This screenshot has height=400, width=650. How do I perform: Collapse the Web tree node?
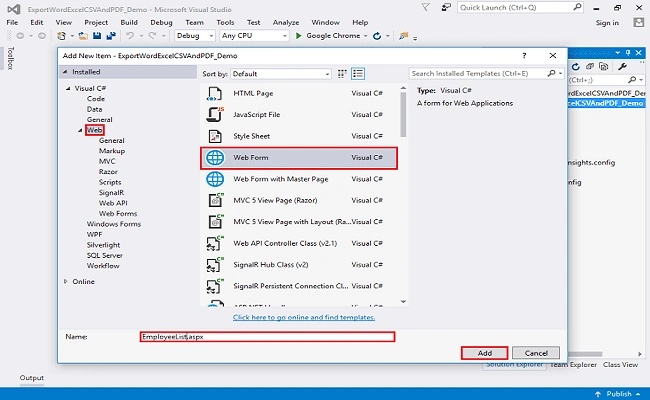pos(80,130)
